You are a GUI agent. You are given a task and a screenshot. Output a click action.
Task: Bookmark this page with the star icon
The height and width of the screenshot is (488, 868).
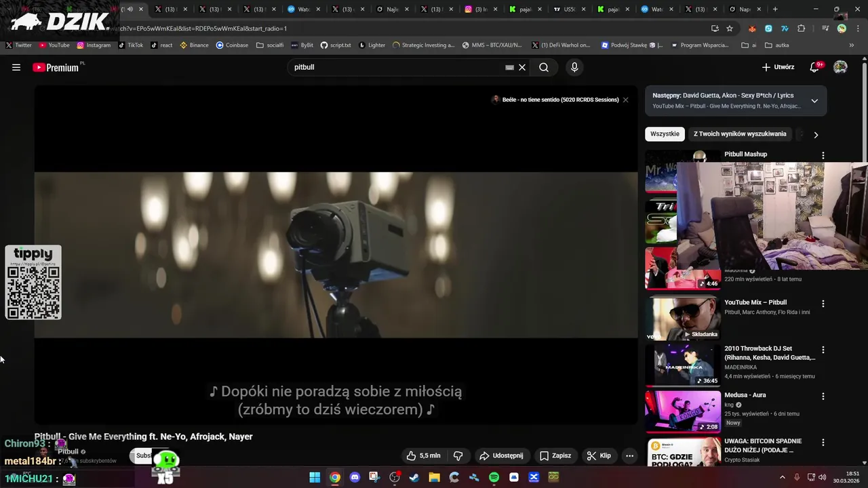[x=730, y=28]
